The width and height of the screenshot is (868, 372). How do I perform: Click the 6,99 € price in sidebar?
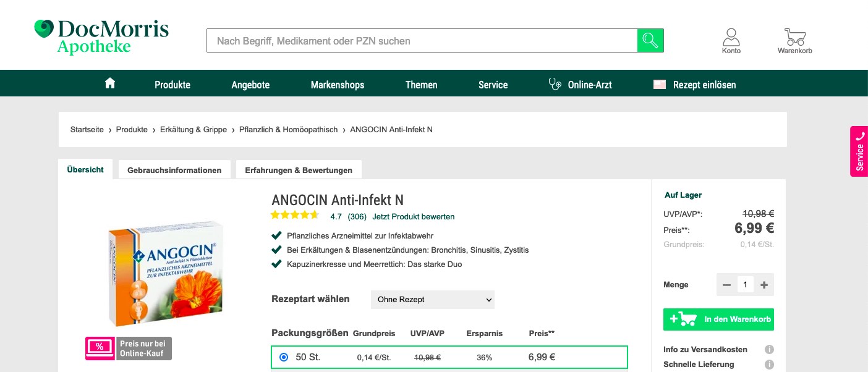point(754,228)
